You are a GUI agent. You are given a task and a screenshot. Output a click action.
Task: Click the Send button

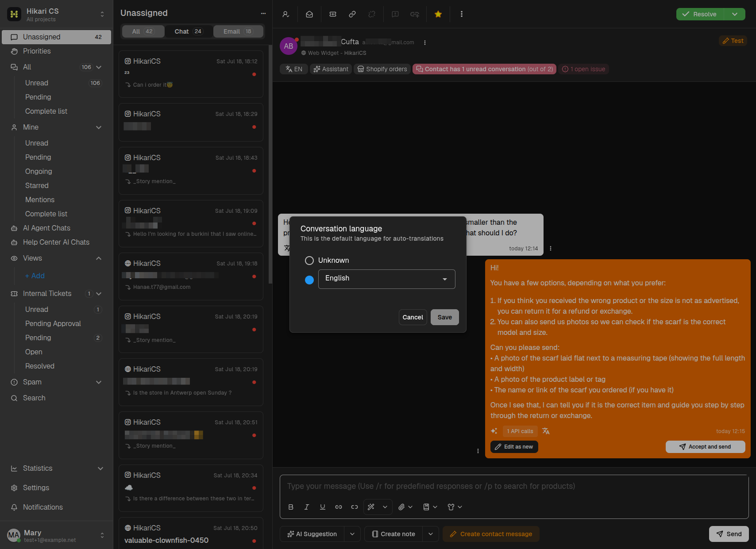tap(729, 534)
